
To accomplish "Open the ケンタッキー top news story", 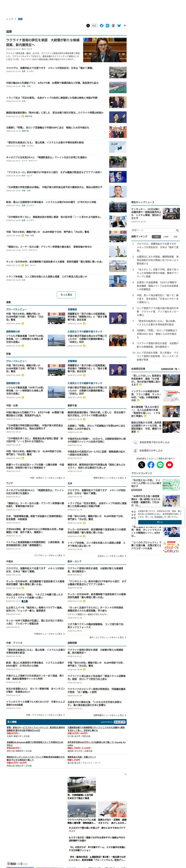I will tap(146, 214).
